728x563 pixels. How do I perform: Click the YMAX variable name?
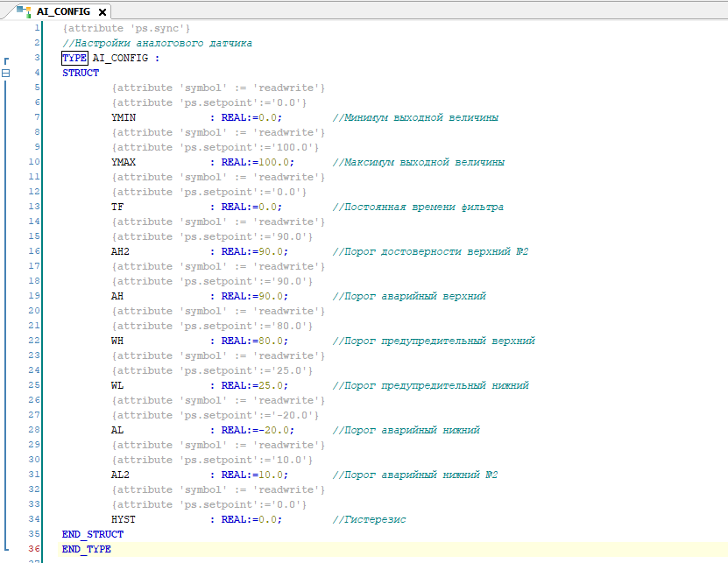124,162
